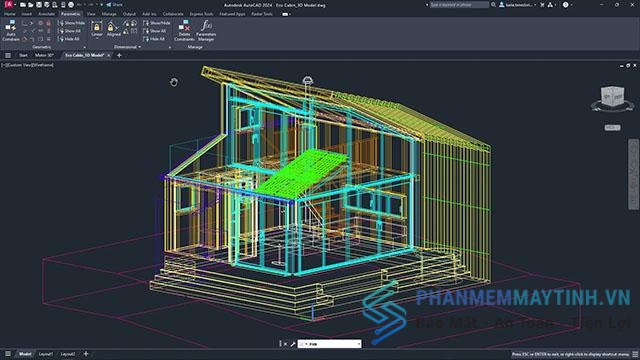Click the command line customize wrench icon
This screenshot has height=360, width=640.
[x=293, y=344]
